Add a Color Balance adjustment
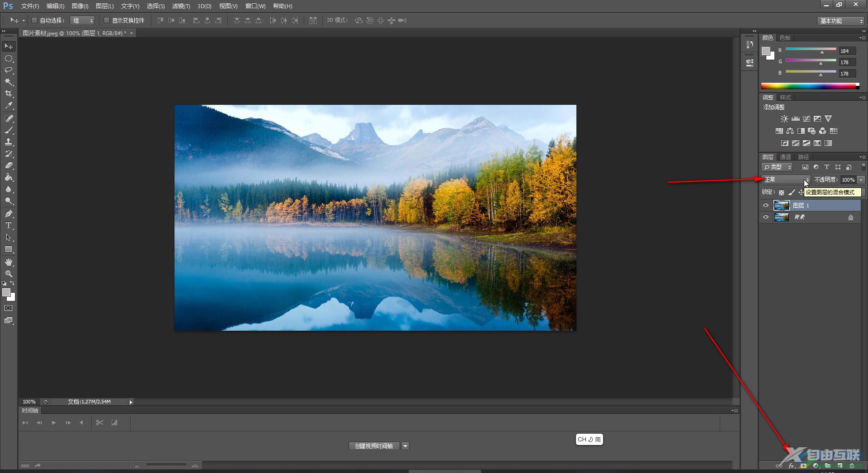This screenshot has width=868, height=473. [790, 131]
